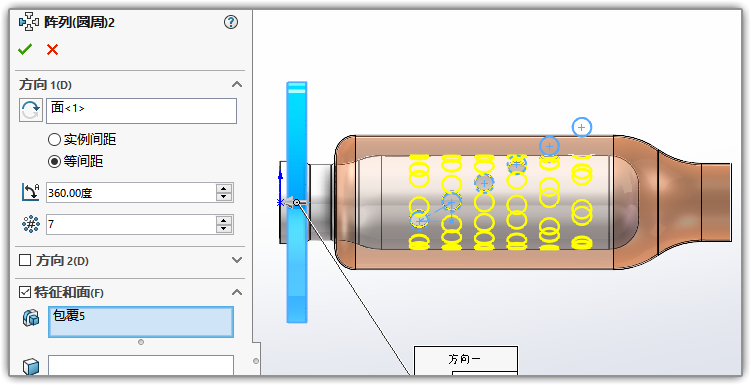The height and width of the screenshot is (385, 751).
Task: Decrease the instance count spinner
Action: click(224, 228)
